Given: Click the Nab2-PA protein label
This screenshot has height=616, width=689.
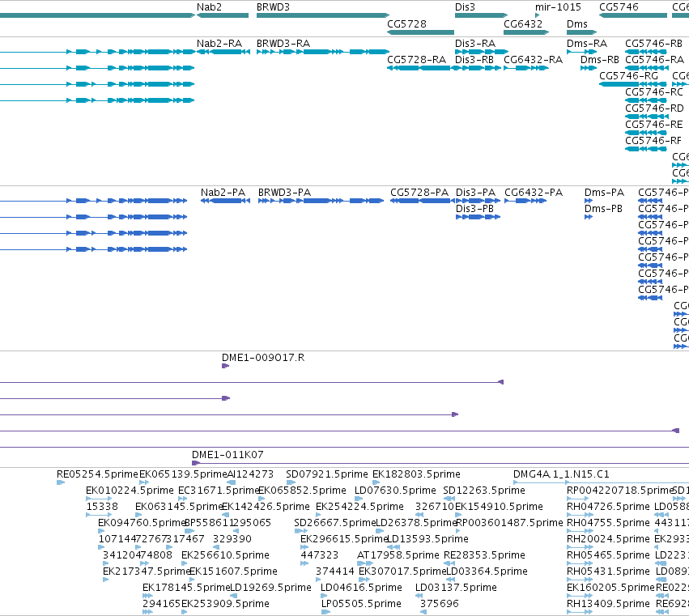Looking at the screenshot, I should [223, 193].
